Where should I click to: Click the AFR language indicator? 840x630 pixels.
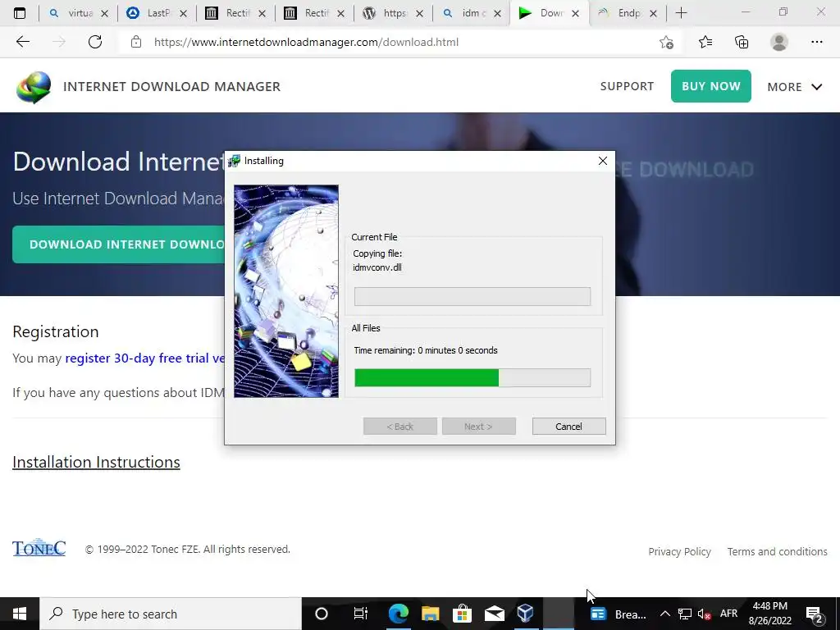coord(728,614)
